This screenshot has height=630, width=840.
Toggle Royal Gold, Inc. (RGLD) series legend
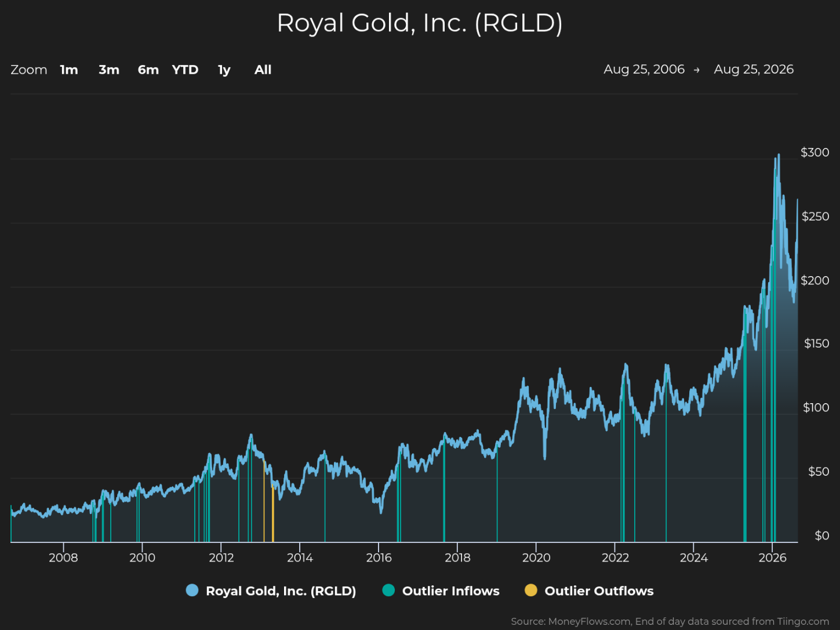coord(271,591)
